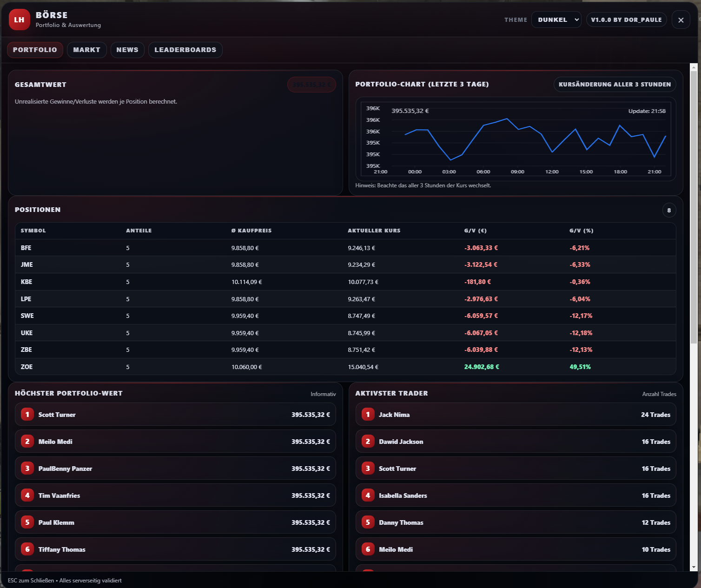Go to the Leaderboards tab
Image resolution: width=701 pixels, height=588 pixels.
[x=185, y=50]
